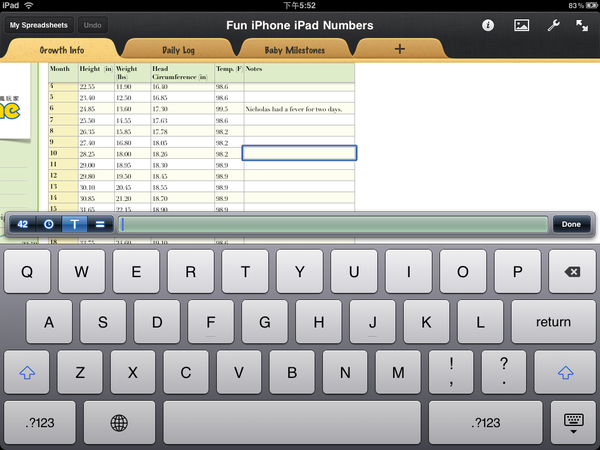
Task: Focus the cell text entry field
Action: (x=333, y=224)
